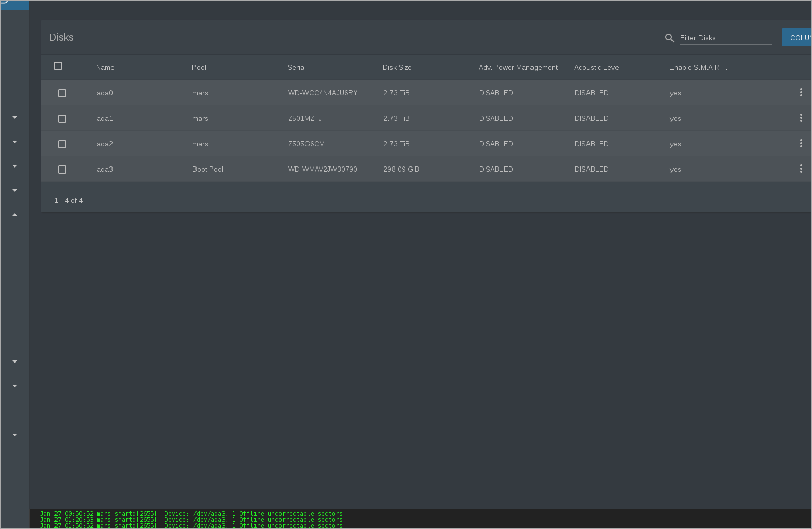Screen dimensions: 812x529
Task: Toggle the ada2 row checkbox
Action: pyautogui.click(x=62, y=144)
